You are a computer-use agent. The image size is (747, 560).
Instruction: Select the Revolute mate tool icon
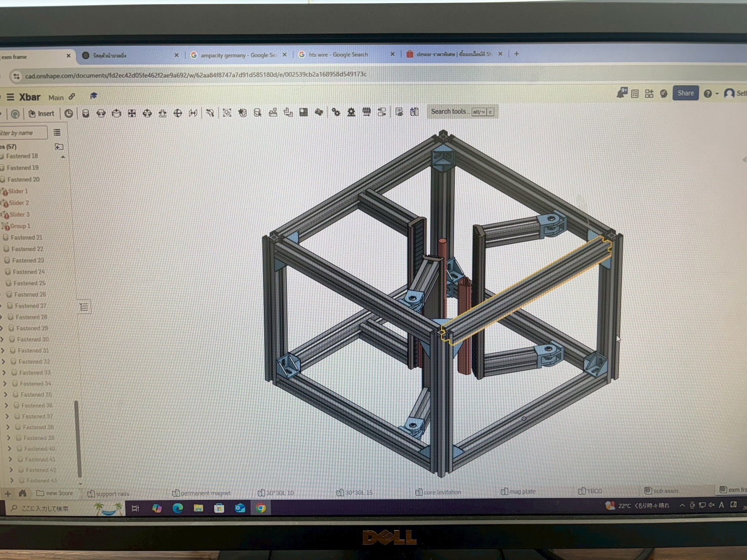point(101,114)
